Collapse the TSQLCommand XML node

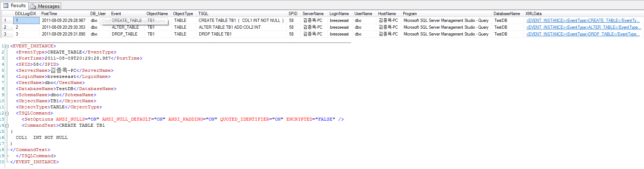pos(7,113)
